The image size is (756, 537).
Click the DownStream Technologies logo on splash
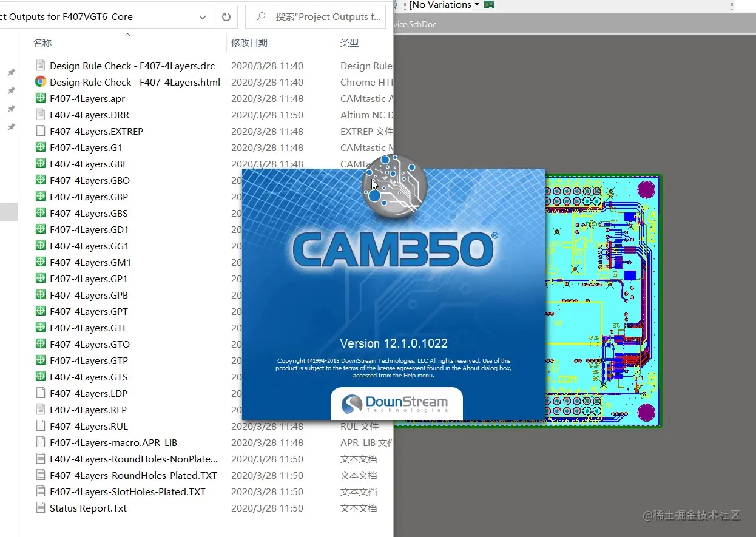coord(396,404)
